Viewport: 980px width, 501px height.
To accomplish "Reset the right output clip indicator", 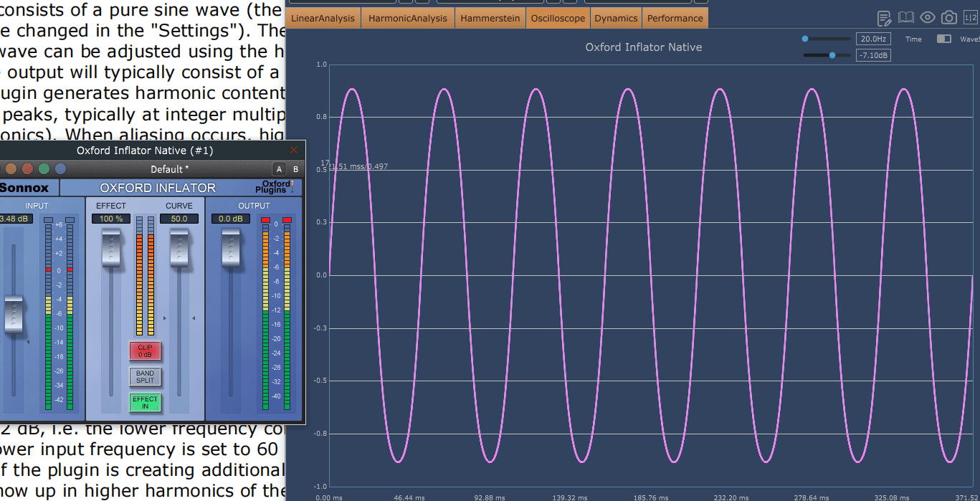I will tap(287, 219).
